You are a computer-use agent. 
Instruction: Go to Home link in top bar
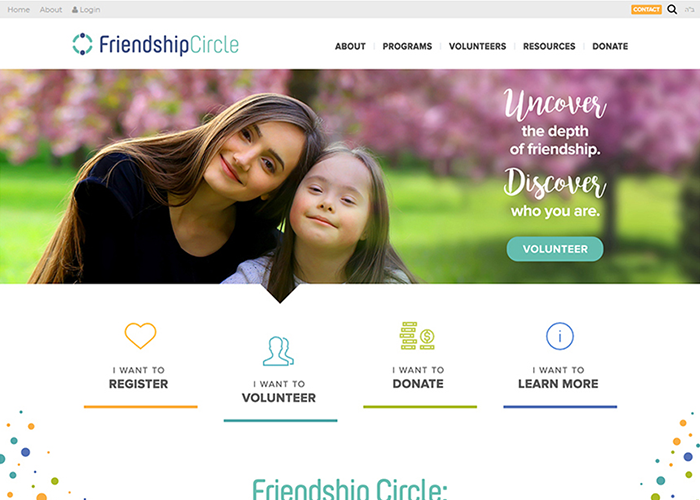coord(19,9)
